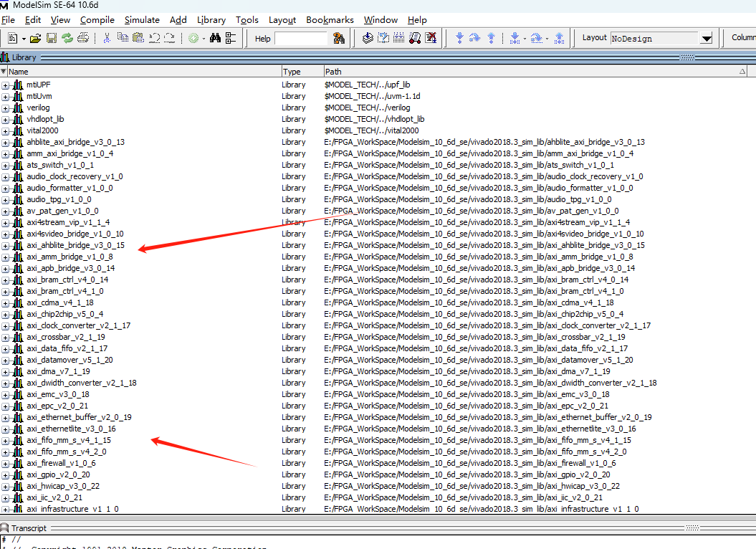The width and height of the screenshot is (756, 549).
Task: Click the Paste clipboard icon
Action: click(138, 38)
